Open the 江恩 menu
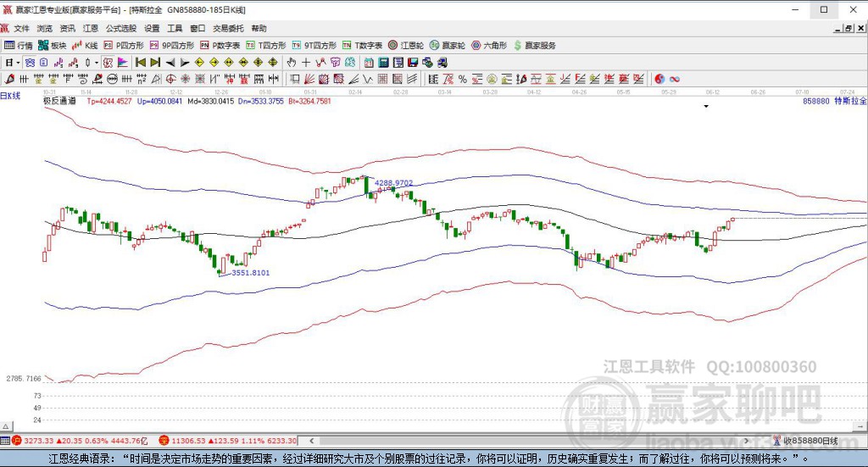Viewport: 868px width, 467px height. [x=91, y=28]
